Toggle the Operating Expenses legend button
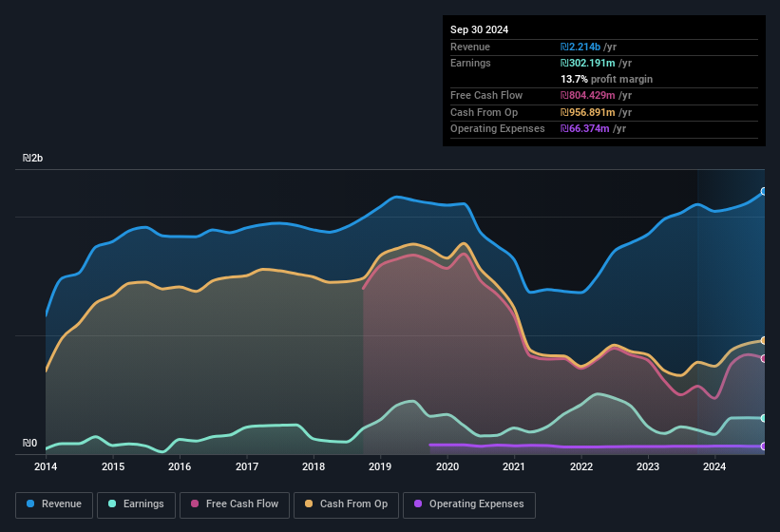The height and width of the screenshot is (532, 780). 469,505
